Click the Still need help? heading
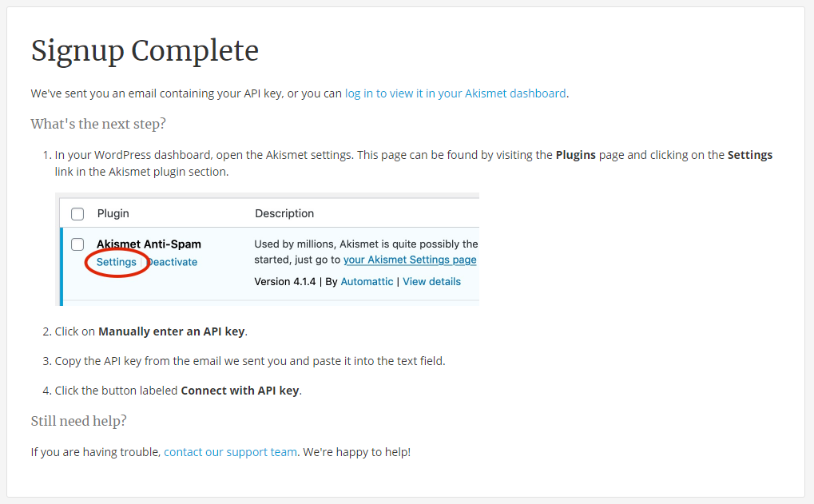 coord(78,421)
